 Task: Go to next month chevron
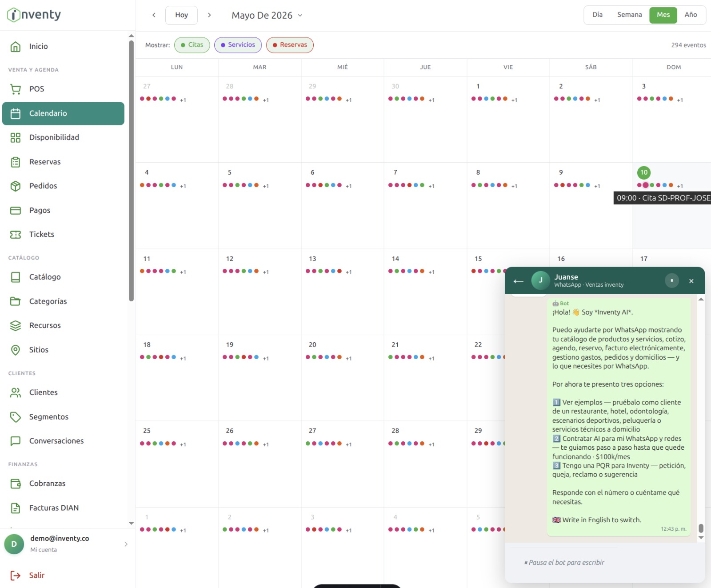[209, 15]
